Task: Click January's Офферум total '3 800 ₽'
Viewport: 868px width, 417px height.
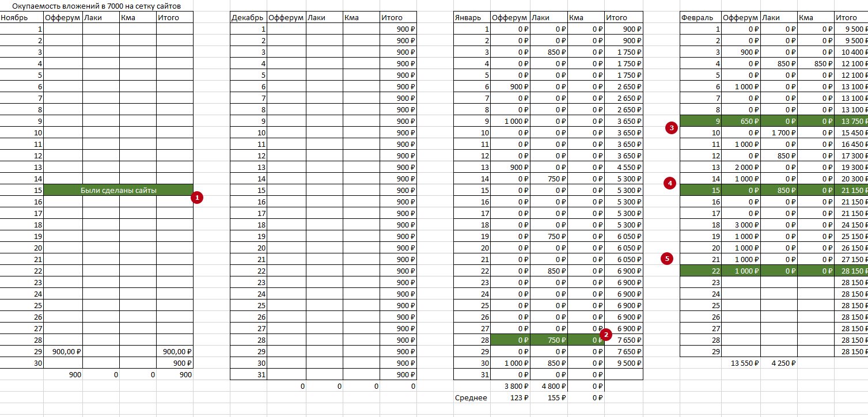Action: pyautogui.click(x=510, y=386)
